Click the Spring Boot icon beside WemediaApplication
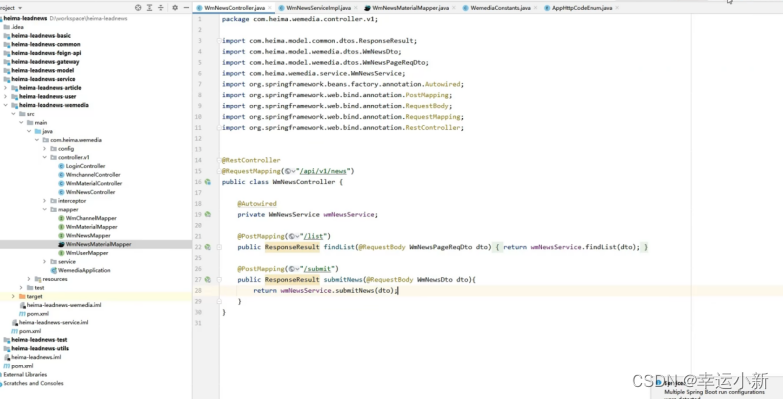 coord(54,270)
